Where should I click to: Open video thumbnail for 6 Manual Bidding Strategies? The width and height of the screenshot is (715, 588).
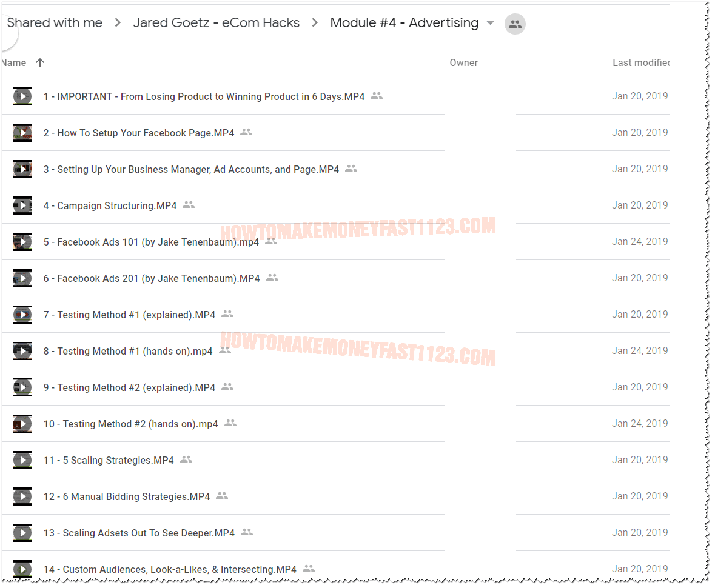[x=22, y=496]
